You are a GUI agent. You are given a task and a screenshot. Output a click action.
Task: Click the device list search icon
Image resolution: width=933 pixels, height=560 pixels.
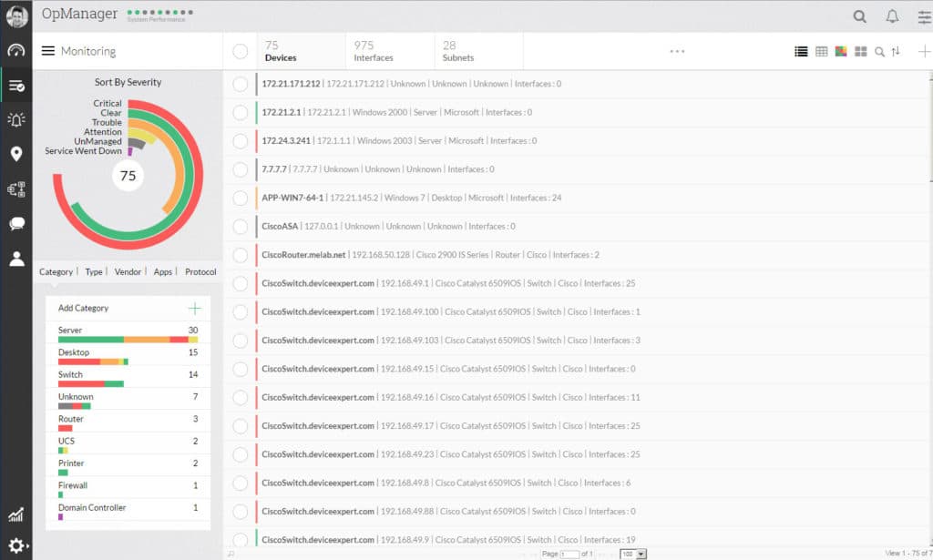coord(879,52)
